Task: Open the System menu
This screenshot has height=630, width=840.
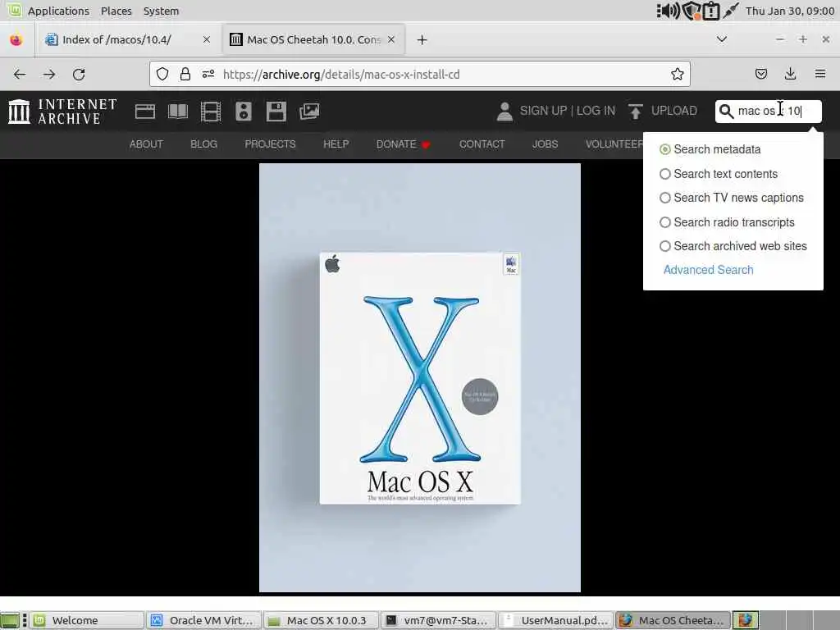Action: (161, 11)
